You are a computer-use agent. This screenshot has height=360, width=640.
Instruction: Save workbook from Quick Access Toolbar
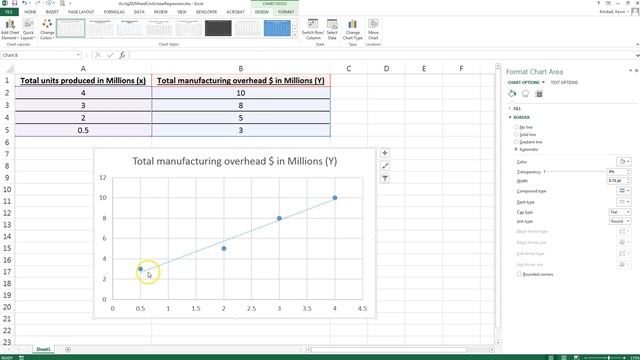pos(14,3)
